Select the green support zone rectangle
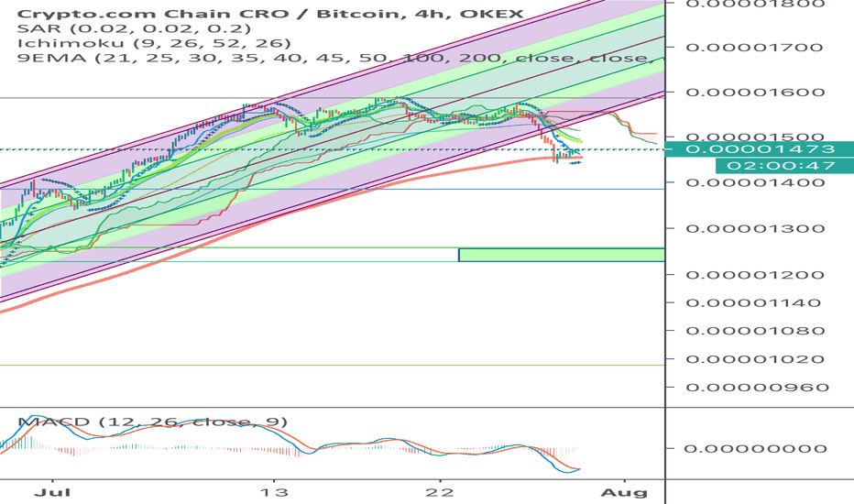854x504 pixels. pos(562,255)
